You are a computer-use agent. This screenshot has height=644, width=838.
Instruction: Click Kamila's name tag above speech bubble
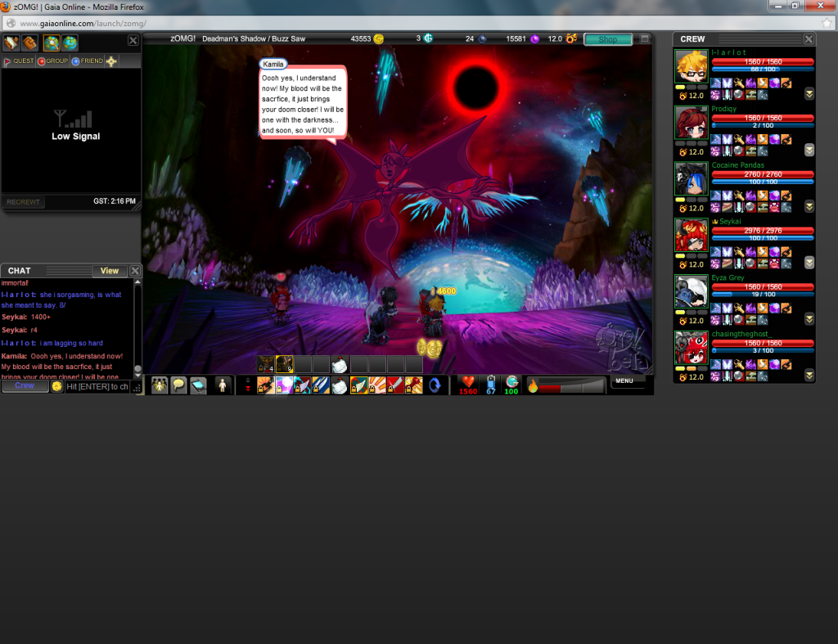(x=273, y=64)
